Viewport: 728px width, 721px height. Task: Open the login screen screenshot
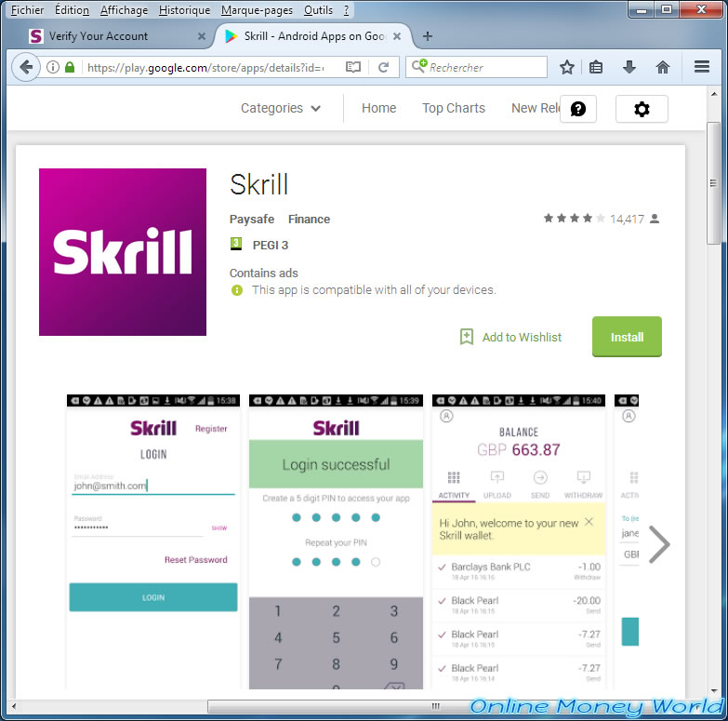[x=153, y=541]
